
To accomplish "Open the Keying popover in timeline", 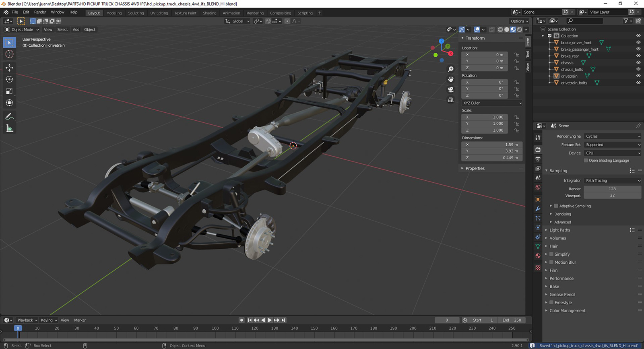I will click(49, 320).
